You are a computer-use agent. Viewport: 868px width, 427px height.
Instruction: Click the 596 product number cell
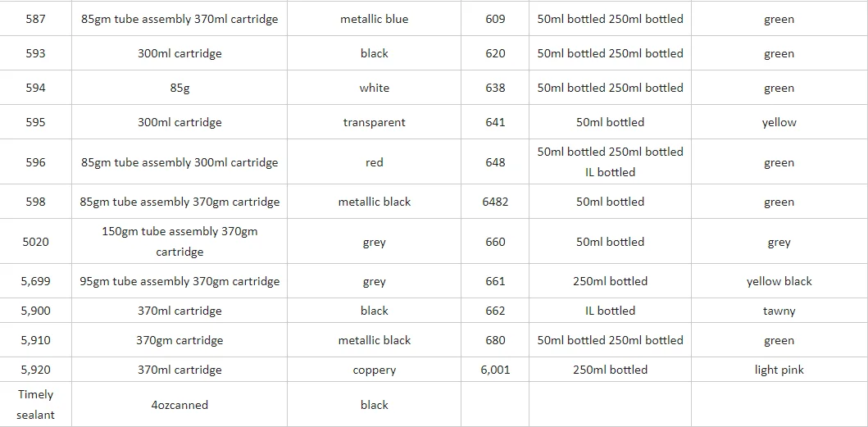pyautogui.click(x=36, y=162)
